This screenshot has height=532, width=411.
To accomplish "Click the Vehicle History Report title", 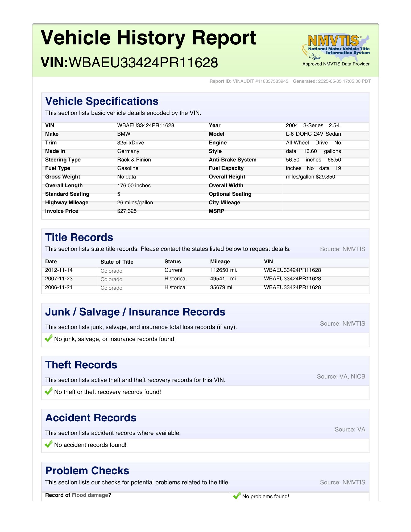I will (x=148, y=38).
